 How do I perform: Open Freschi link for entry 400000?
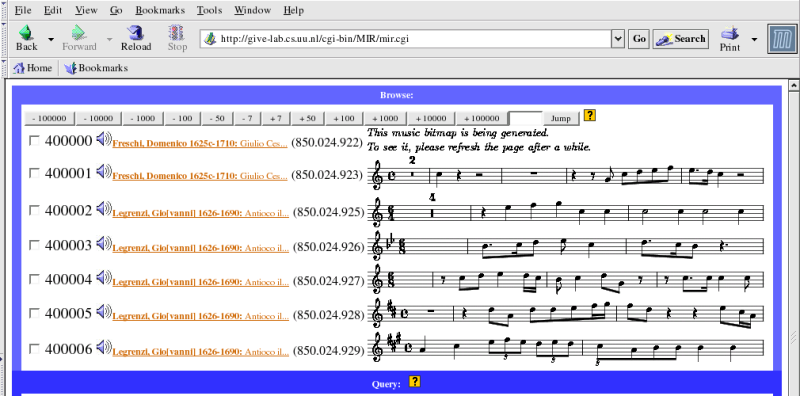[x=200, y=143]
